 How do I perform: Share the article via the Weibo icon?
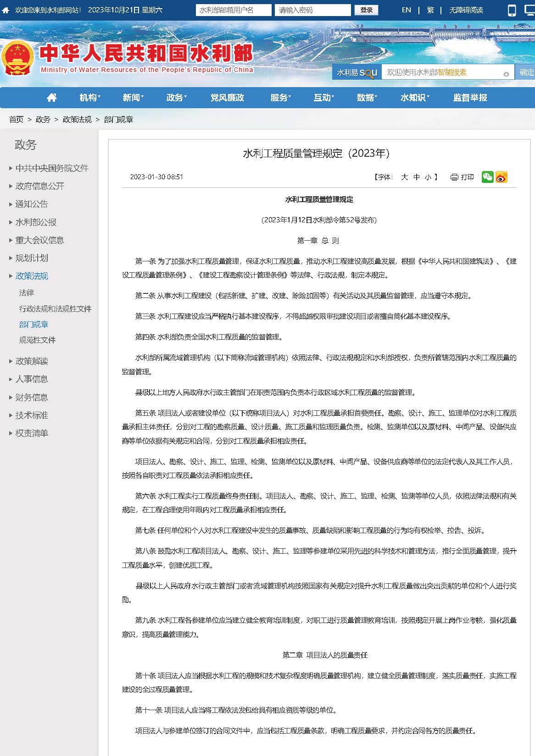(502, 177)
